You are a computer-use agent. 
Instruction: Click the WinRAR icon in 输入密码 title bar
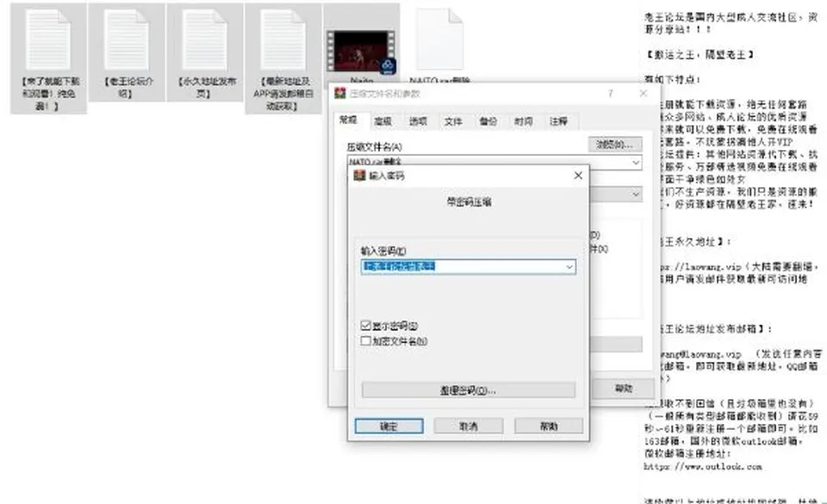click(x=360, y=176)
